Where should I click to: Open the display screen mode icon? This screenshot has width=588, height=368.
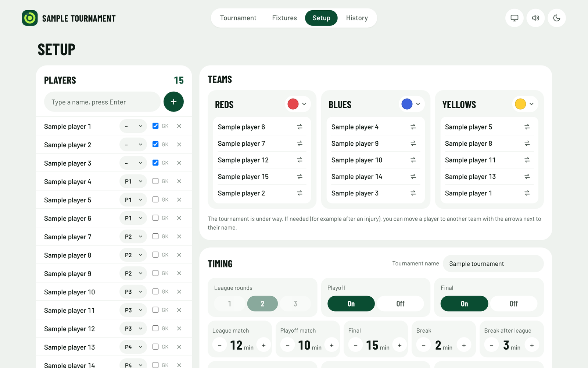click(x=514, y=18)
